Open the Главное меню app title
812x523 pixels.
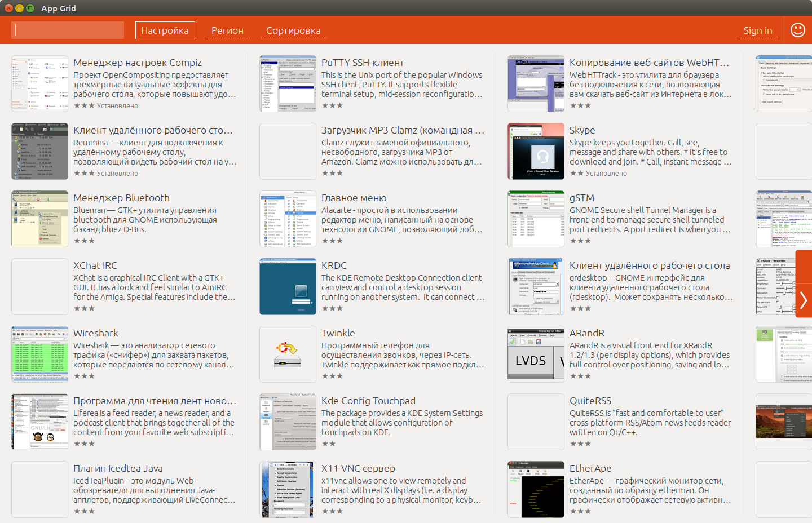click(354, 198)
